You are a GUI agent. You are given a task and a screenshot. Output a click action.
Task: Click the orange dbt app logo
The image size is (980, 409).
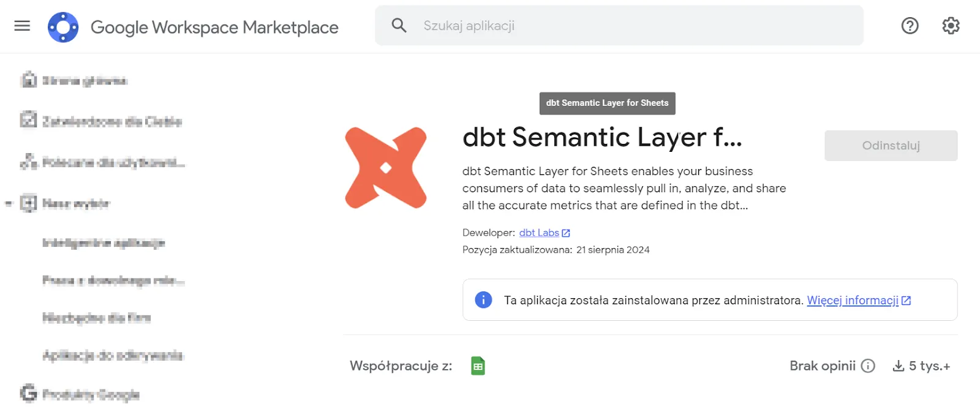point(386,168)
